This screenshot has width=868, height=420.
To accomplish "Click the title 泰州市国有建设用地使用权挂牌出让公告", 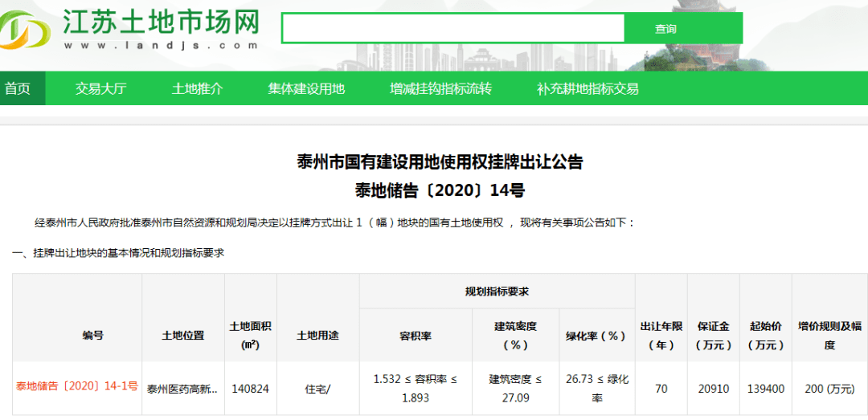I will coord(440,163).
